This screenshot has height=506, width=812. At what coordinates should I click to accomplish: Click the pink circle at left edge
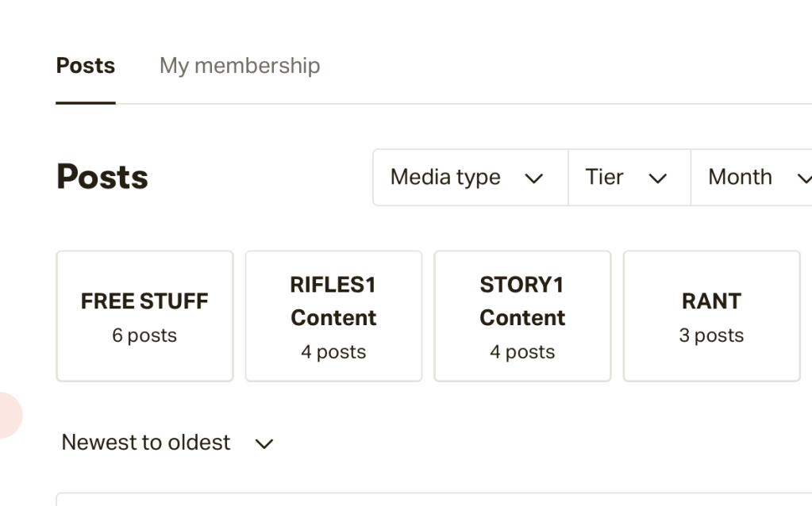click(x=8, y=415)
